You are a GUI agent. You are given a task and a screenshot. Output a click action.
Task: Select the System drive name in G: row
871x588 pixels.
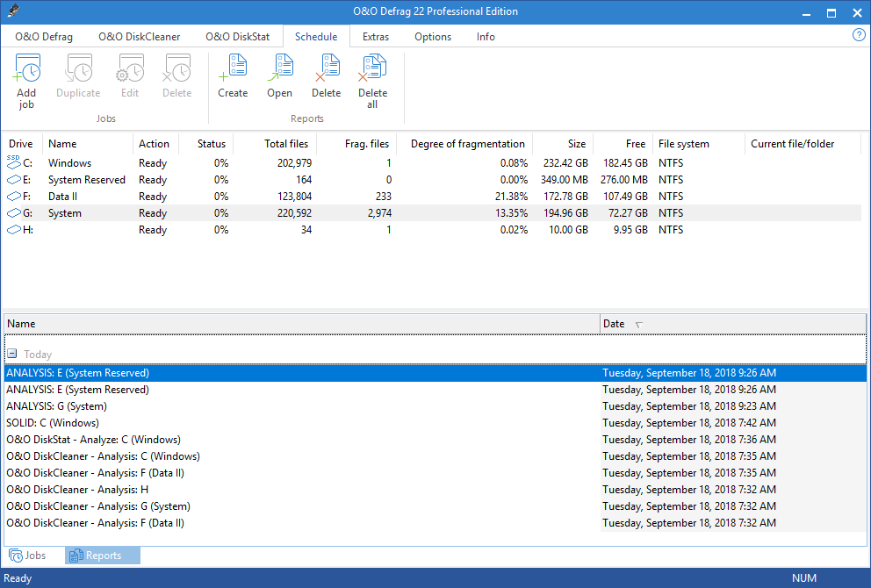click(x=64, y=213)
